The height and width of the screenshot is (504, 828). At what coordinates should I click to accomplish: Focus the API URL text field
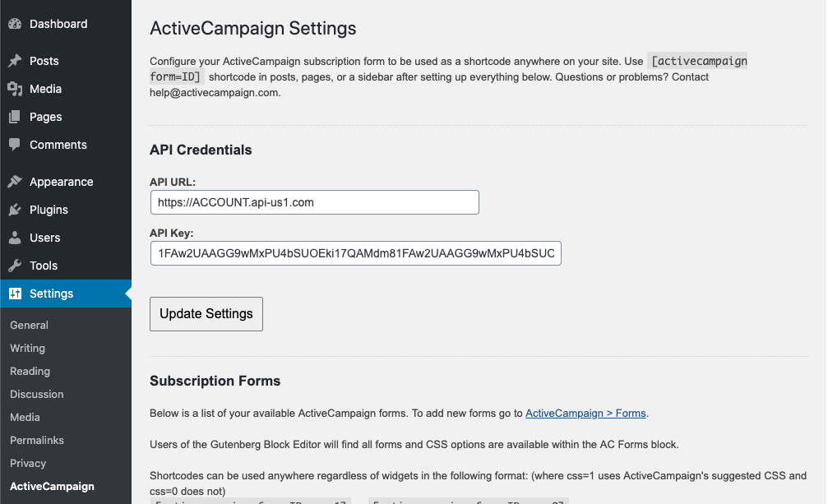coord(314,202)
